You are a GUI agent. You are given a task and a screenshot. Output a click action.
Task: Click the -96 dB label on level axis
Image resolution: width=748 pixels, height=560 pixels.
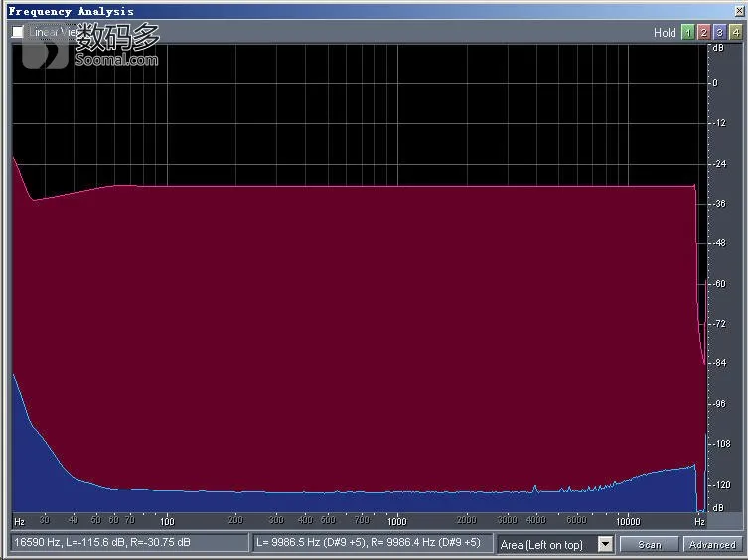pos(719,404)
